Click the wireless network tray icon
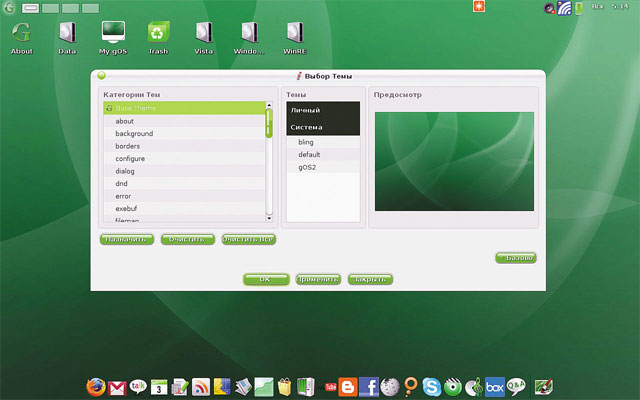Screen dimensions: 640x400 tap(564, 8)
